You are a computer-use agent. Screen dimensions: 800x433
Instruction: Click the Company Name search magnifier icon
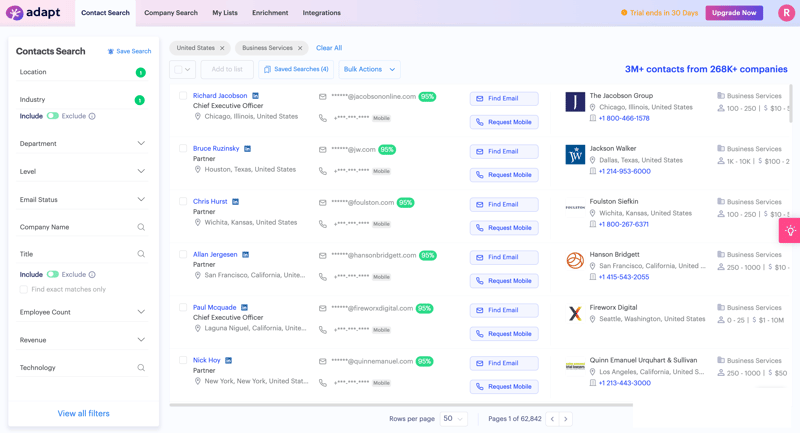pyautogui.click(x=141, y=227)
